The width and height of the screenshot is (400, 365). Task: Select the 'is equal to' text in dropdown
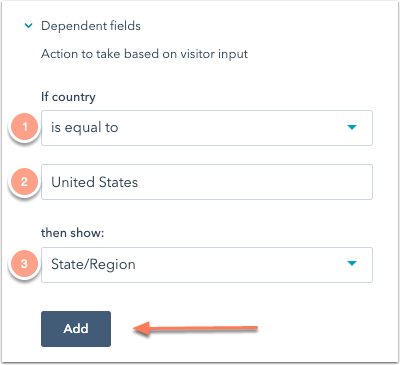(85, 128)
